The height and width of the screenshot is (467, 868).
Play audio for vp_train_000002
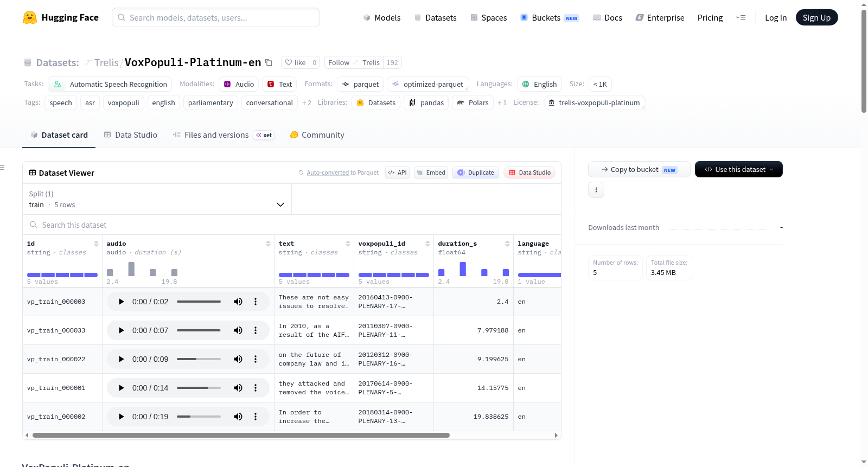click(121, 417)
